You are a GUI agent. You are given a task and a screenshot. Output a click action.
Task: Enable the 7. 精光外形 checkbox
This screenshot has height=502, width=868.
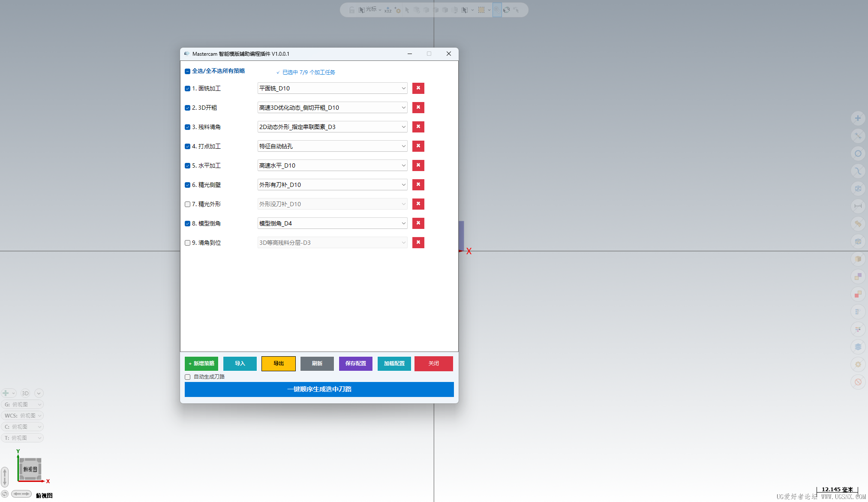pyautogui.click(x=187, y=204)
